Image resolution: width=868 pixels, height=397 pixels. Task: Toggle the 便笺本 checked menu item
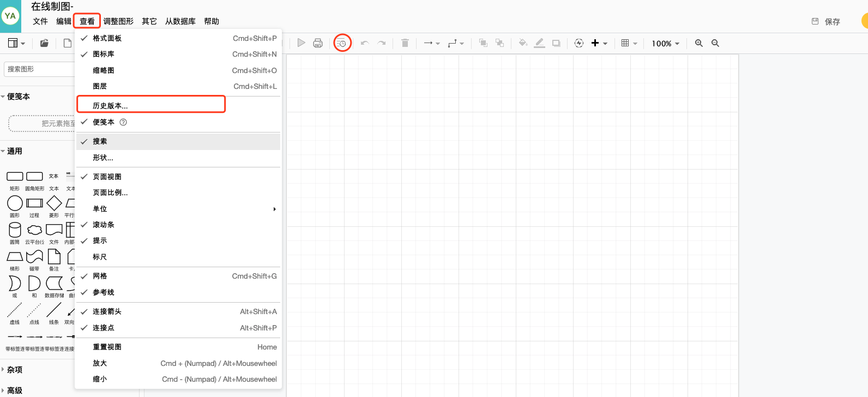tap(178, 122)
